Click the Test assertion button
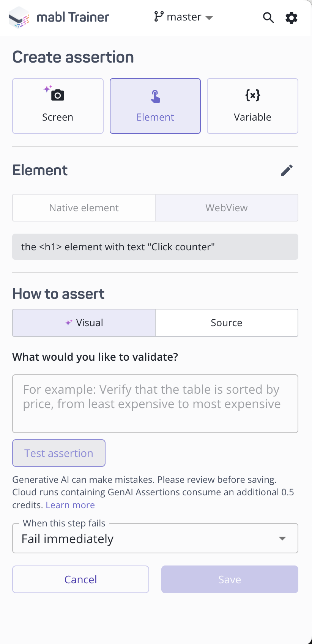312x644 pixels. click(x=58, y=453)
